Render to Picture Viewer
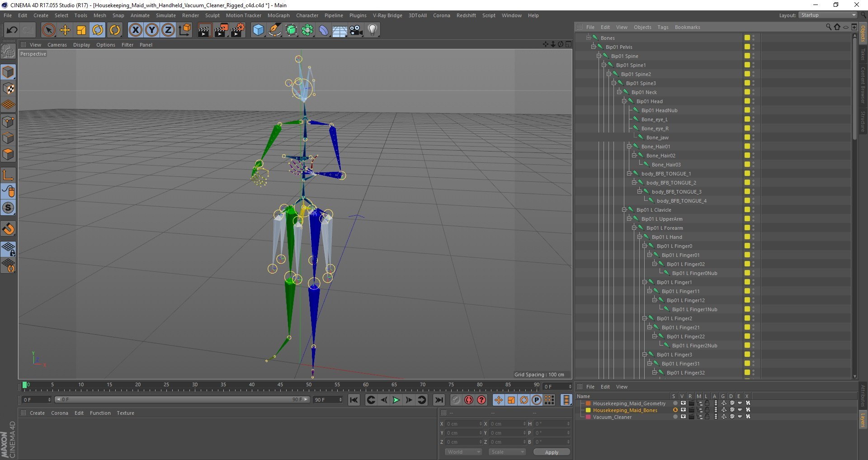Viewport: 868px width, 460px height. (221, 30)
